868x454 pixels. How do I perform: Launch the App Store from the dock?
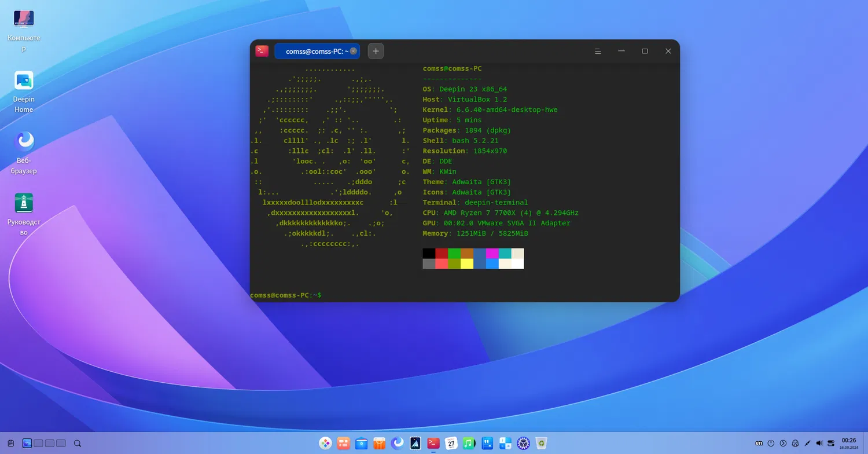click(x=380, y=444)
